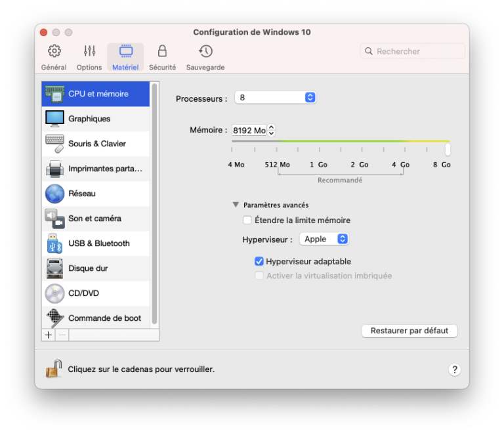Increase memory with the stepper up arrow

point(271,127)
